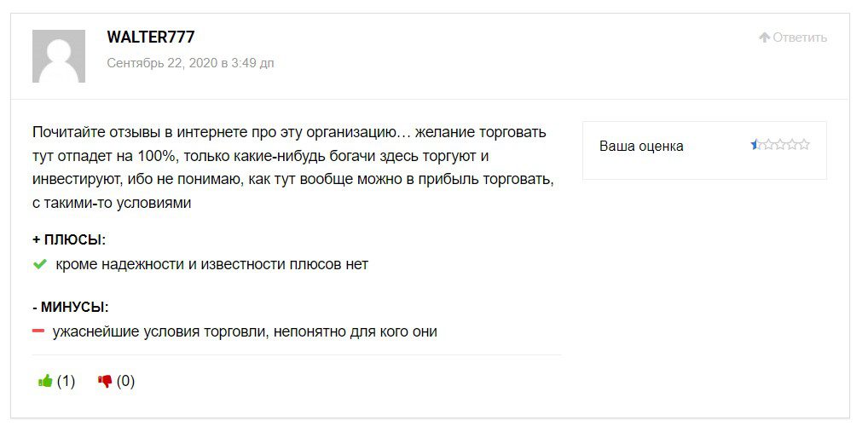Viewport: 868px width, 432px height.
Task: Click the "- МИНУСЫ" heading
Action: 70,307
